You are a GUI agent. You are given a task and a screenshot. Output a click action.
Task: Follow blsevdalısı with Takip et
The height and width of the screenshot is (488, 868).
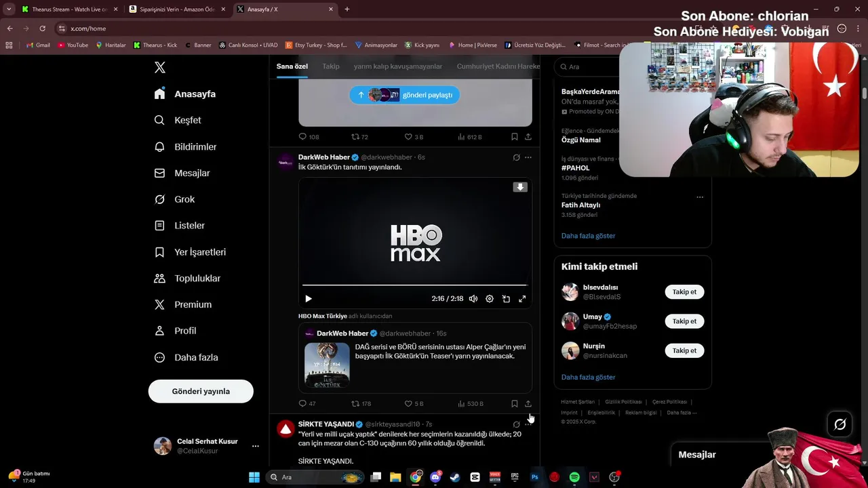pyautogui.click(x=684, y=292)
